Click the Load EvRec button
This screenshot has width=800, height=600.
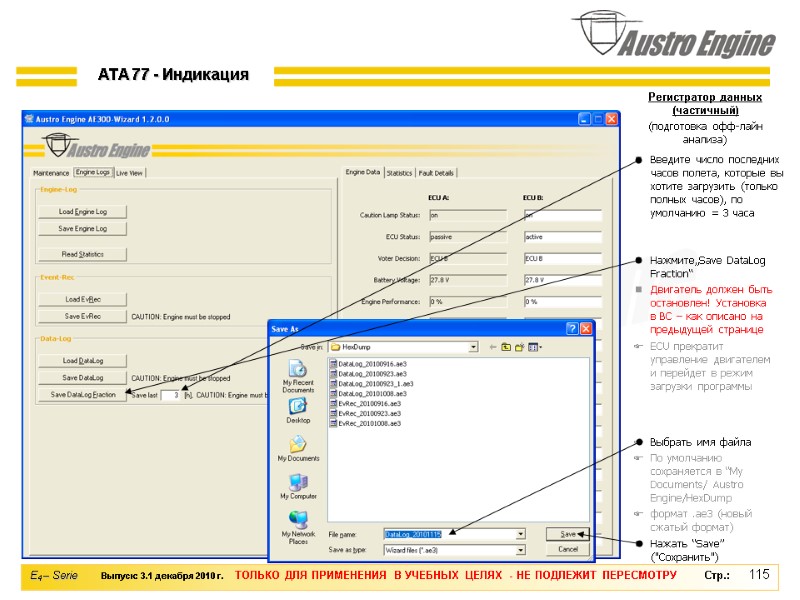click(x=83, y=299)
